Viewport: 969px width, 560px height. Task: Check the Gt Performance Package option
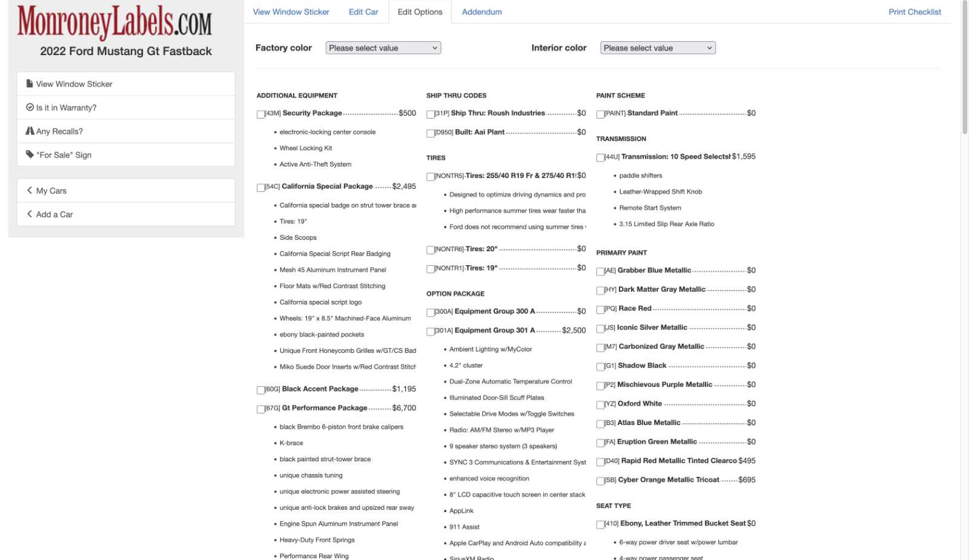(x=260, y=409)
